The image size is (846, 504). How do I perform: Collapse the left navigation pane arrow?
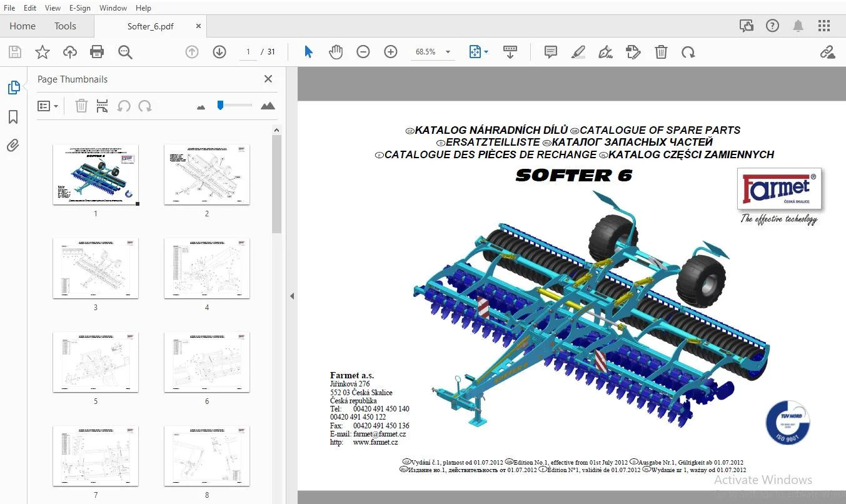click(291, 296)
